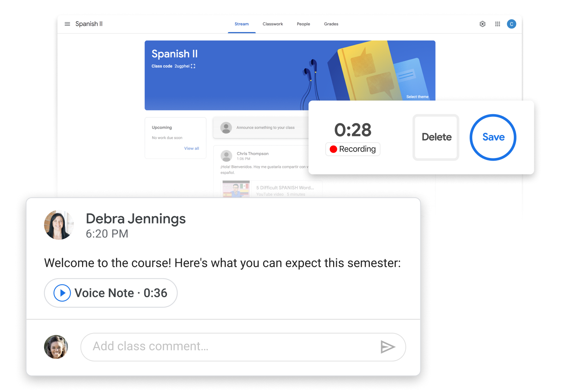Click the avatar beside the comment box
The width and height of the screenshot is (577, 392).
56,347
